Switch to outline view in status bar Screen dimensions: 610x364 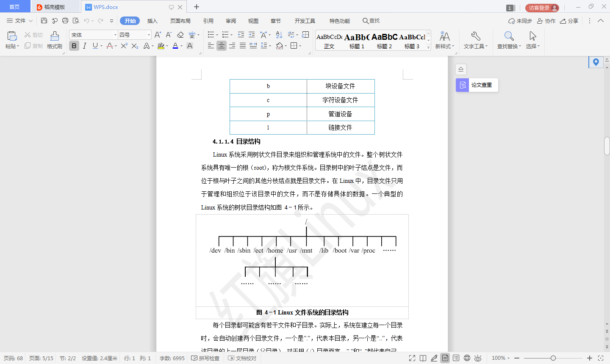[456, 358]
